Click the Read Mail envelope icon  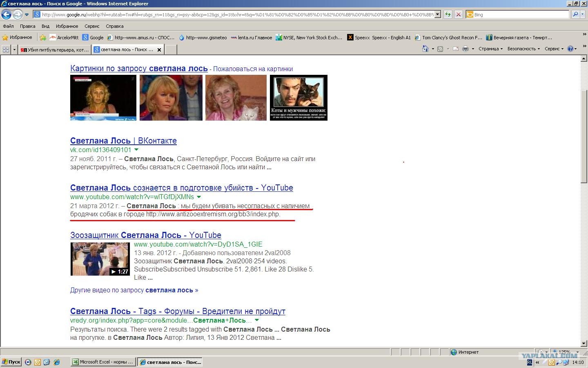[x=455, y=49]
